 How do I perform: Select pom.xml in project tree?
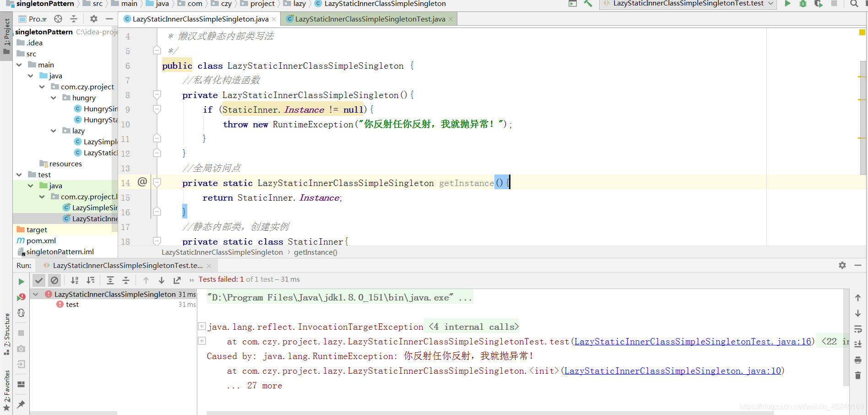[41, 241]
